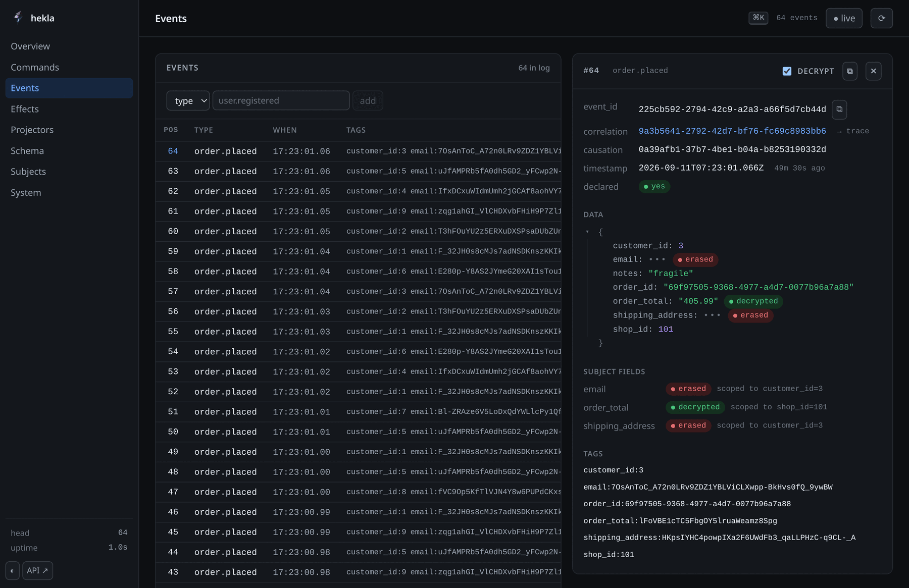
Task: Open the type filter dropdown
Action: (x=188, y=100)
